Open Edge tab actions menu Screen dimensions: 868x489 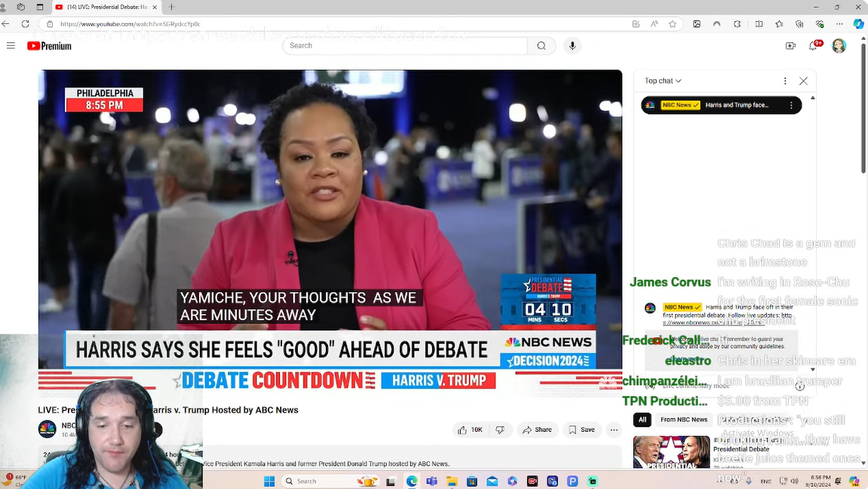pos(40,8)
